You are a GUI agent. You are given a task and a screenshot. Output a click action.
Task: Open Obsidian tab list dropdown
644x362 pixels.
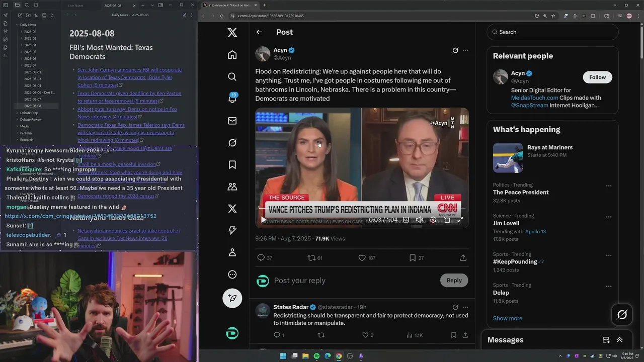[x=151, y=5]
